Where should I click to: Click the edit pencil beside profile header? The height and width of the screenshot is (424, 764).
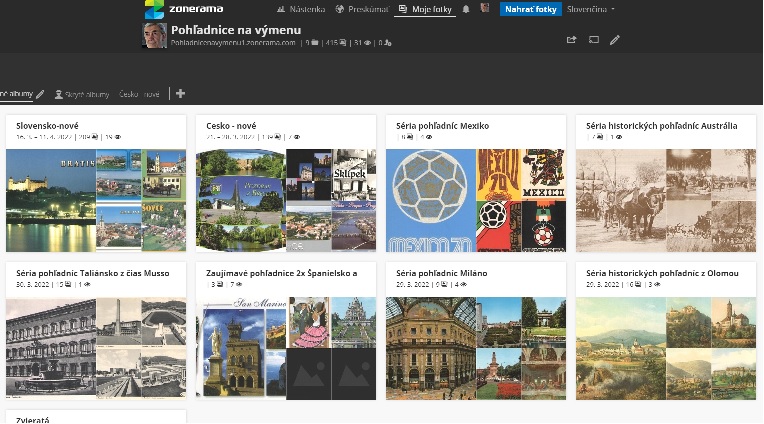pos(615,40)
